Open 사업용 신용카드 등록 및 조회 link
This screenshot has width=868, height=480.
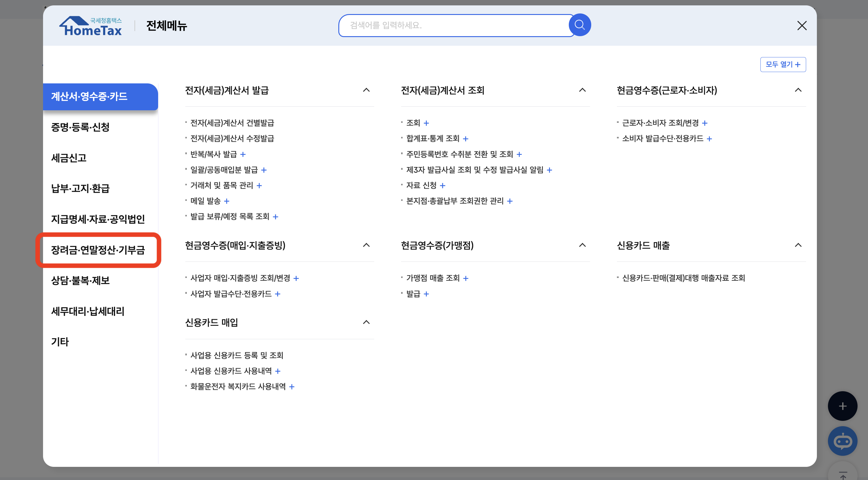click(236, 355)
